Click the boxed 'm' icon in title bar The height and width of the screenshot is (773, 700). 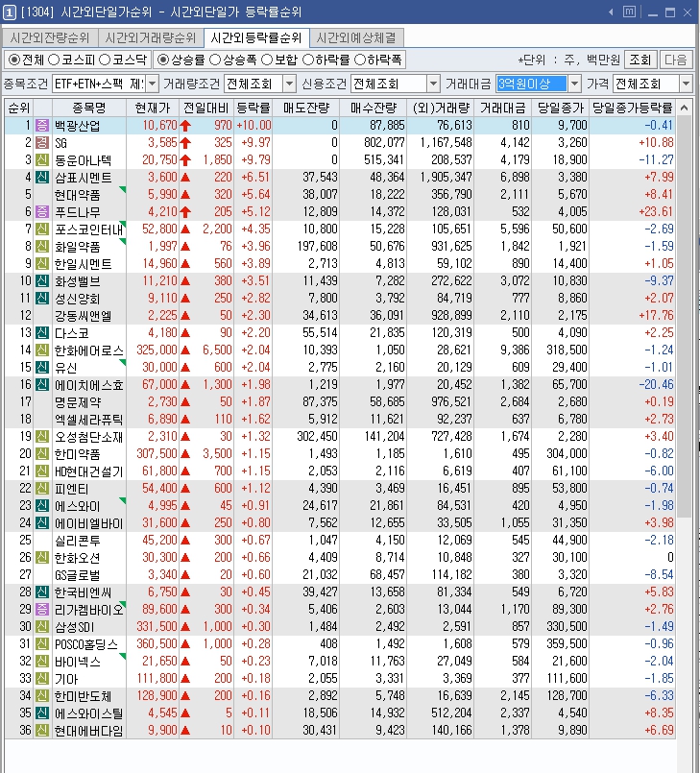click(628, 12)
